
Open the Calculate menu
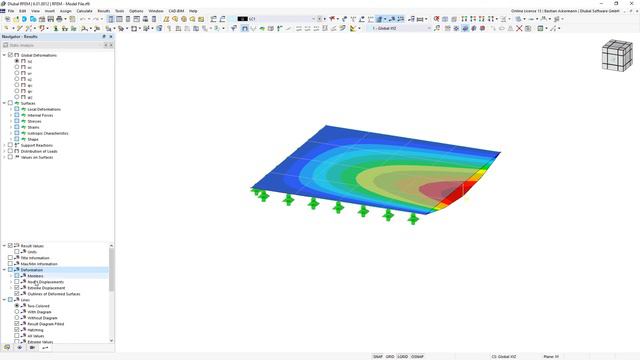pyautogui.click(x=84, y=11)
